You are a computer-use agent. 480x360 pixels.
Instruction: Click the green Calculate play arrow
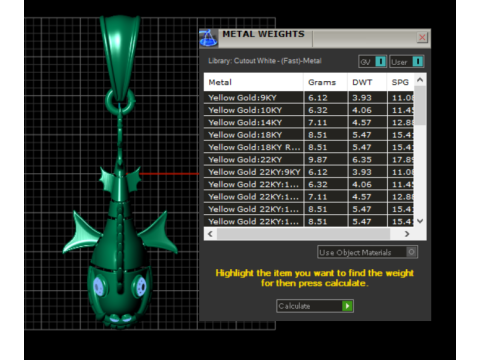(347, 306)
